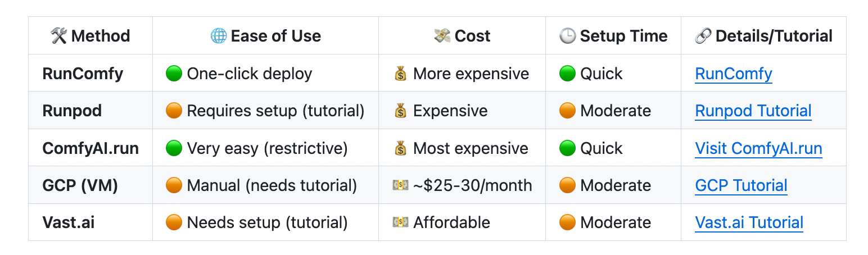Screen dimensions: 868x255
Task: Open the RunComfy link in Details column
Action: pos(734,74)
